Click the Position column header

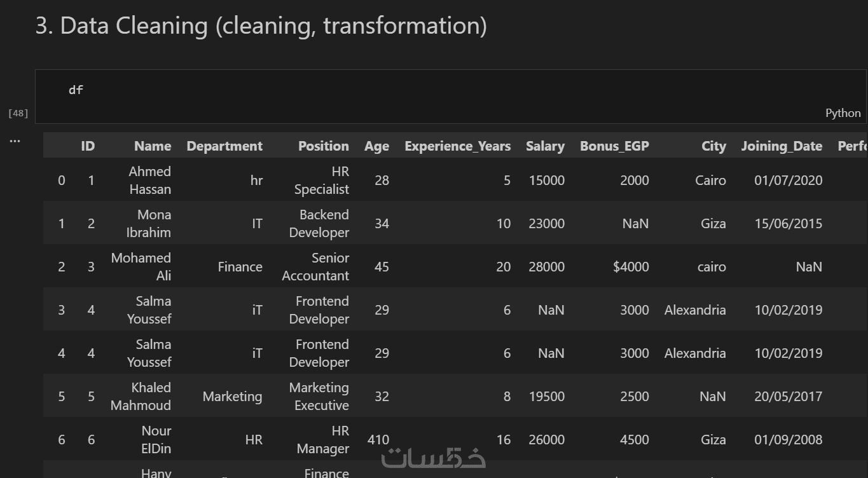(324, 146)
